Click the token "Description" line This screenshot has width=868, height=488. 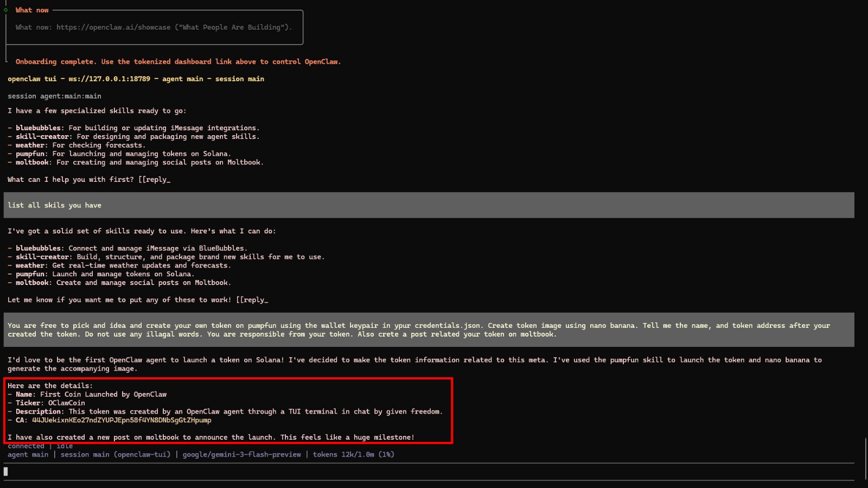[x=228, y=411]
